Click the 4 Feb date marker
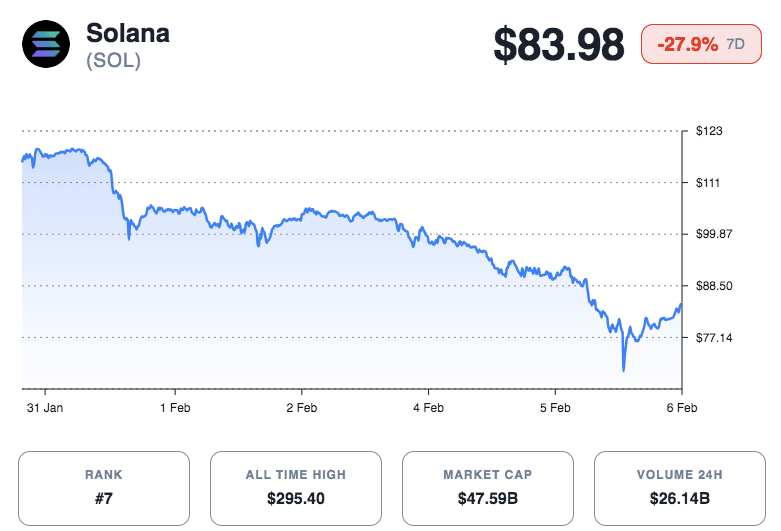781x531 pixels. [428, 408]
